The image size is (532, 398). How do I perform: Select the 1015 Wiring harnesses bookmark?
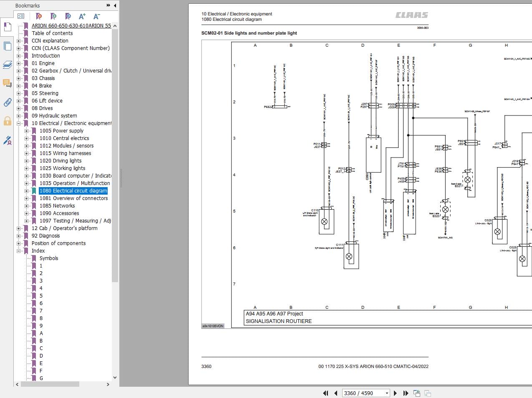coord(65,153)
